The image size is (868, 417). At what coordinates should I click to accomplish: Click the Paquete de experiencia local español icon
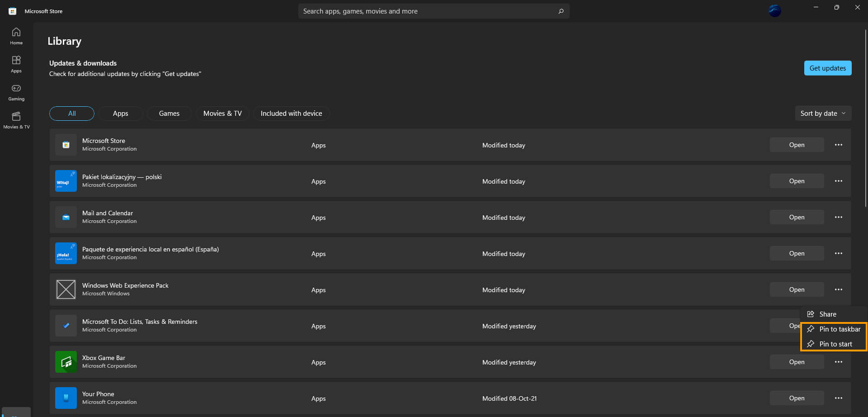coord(66,253)
